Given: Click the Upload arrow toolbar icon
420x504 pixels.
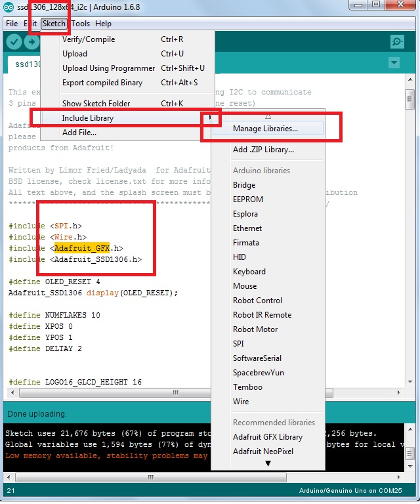Looking at the screenshot, I should coord(31,42).
